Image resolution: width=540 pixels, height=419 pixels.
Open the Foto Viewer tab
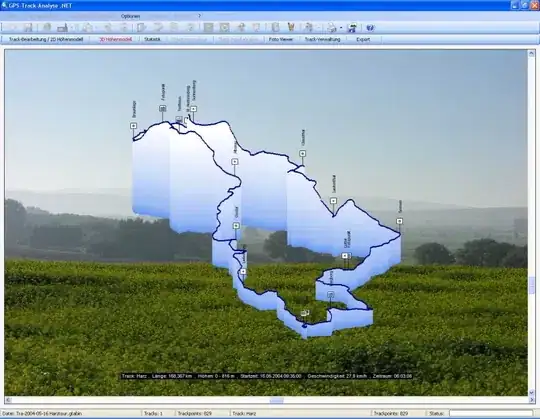[281, 39]
